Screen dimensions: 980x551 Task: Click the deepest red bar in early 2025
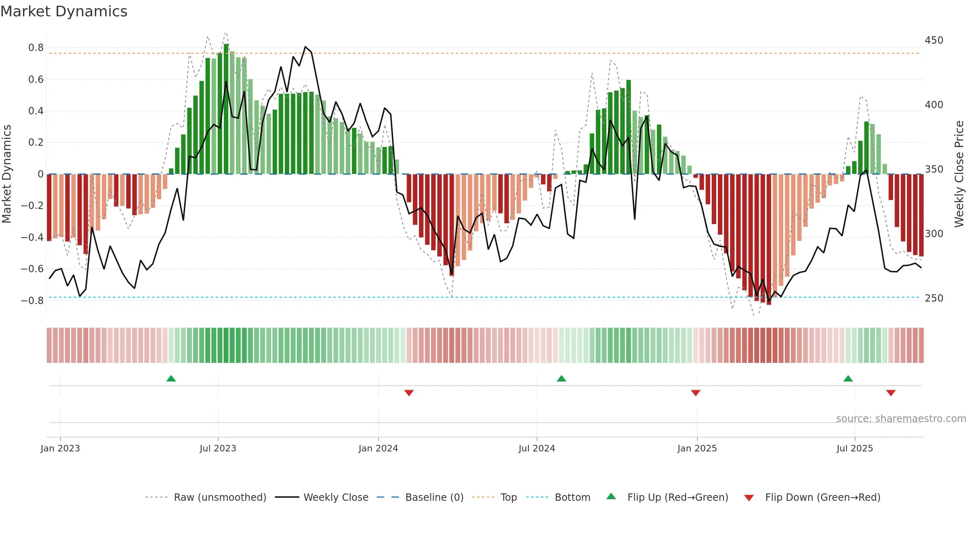(x=769, y=239)
